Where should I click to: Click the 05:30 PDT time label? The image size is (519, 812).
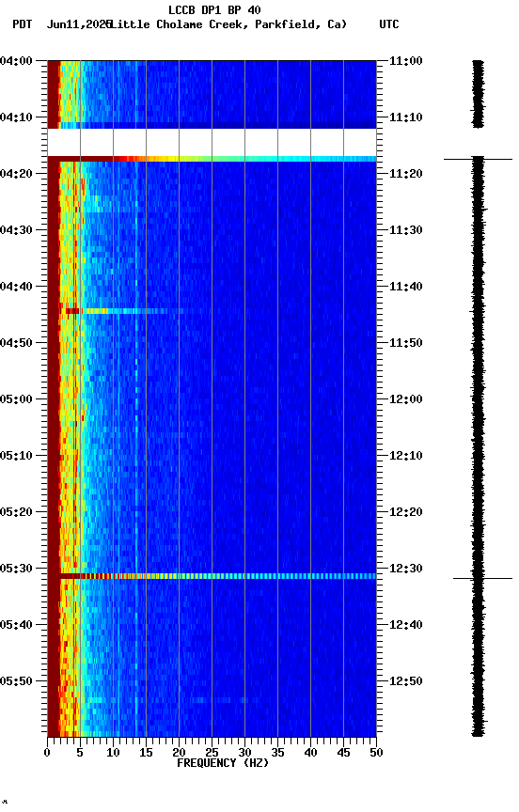coord(16,569)
